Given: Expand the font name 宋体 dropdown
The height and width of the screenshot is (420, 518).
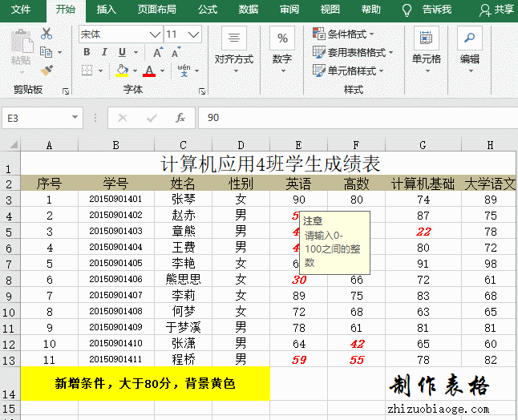Looking at the screenshot, I should [x=155, y=34].
